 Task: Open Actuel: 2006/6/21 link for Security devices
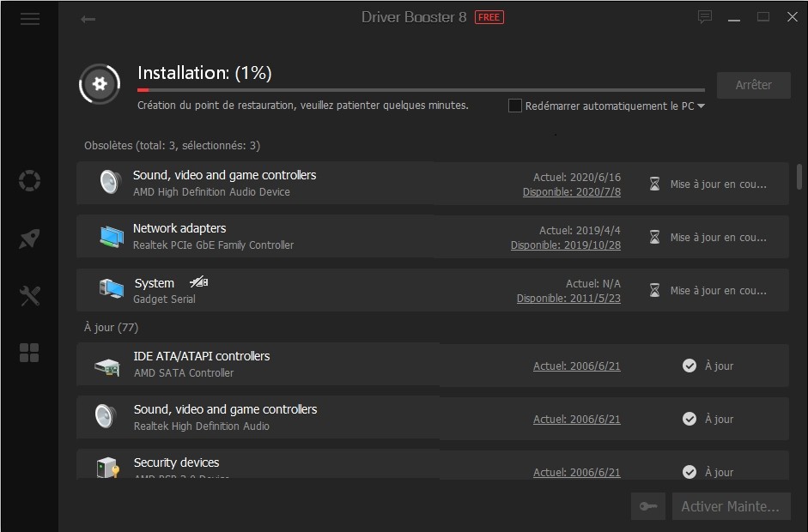tap(577, 472)
